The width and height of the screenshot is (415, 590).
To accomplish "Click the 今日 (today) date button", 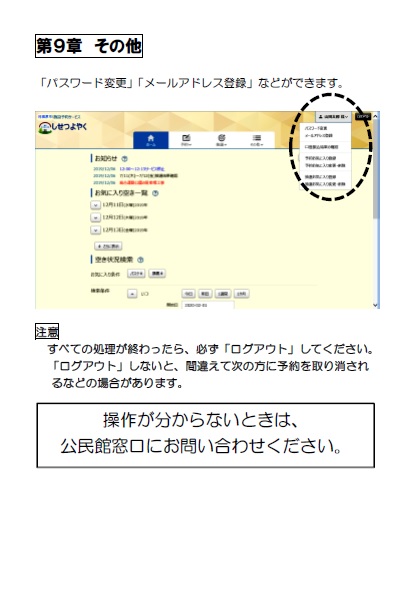I will [188, 293].
